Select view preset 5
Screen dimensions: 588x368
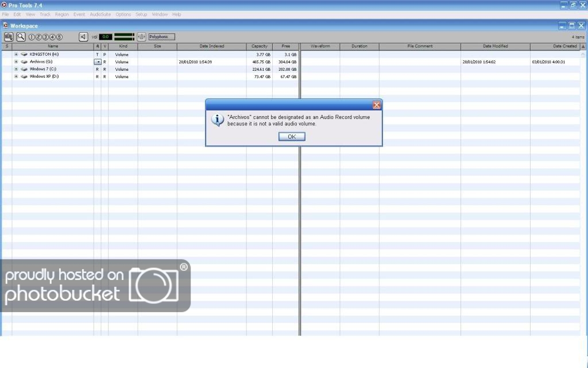(x=59, y=37)
